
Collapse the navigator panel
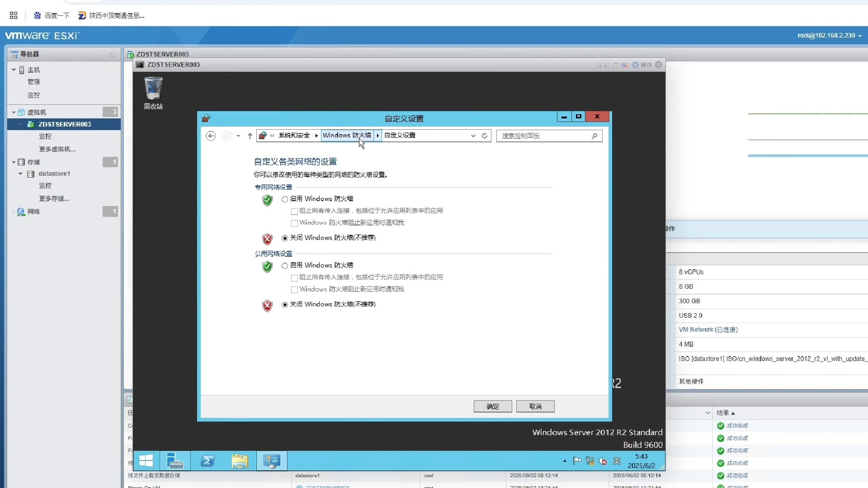tap(112, 54)
